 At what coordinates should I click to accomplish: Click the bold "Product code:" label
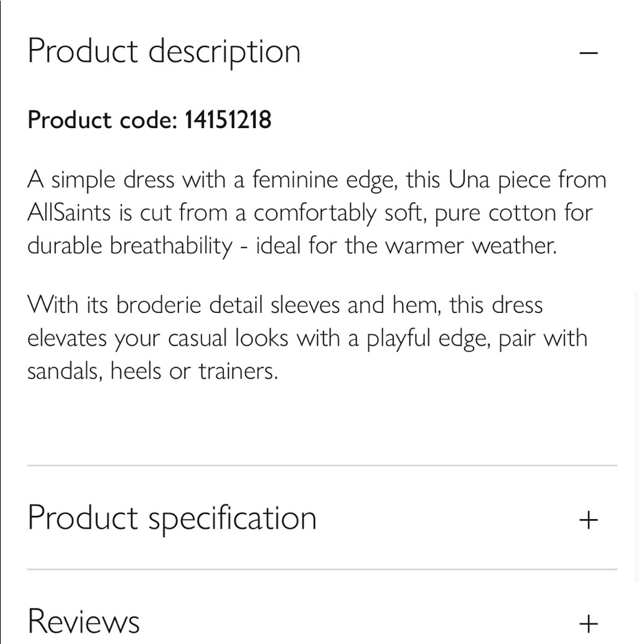102,120
